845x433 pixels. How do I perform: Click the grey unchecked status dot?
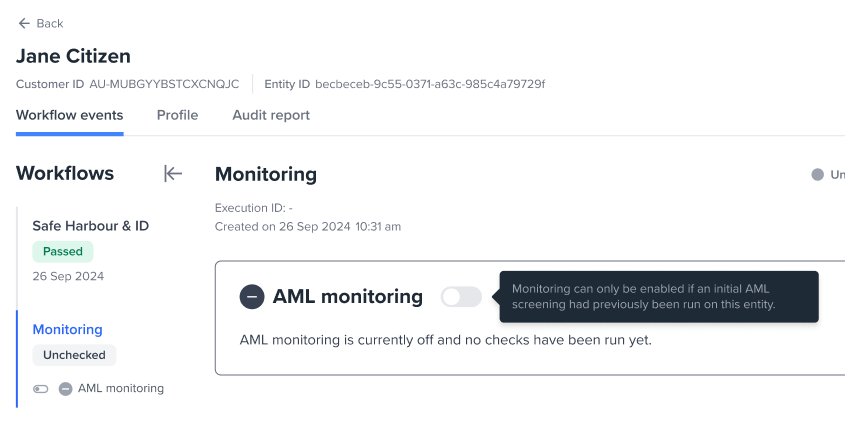[x=817, y=175]
